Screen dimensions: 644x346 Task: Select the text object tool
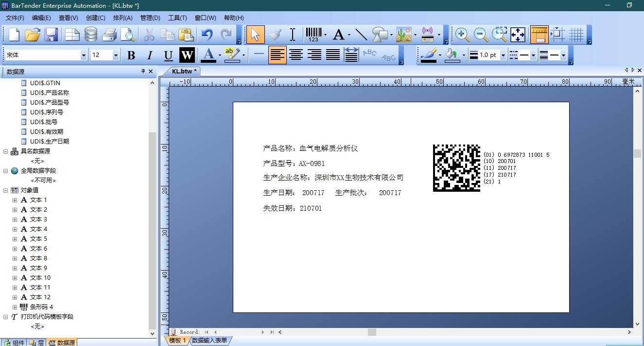[x=339, y=35]
